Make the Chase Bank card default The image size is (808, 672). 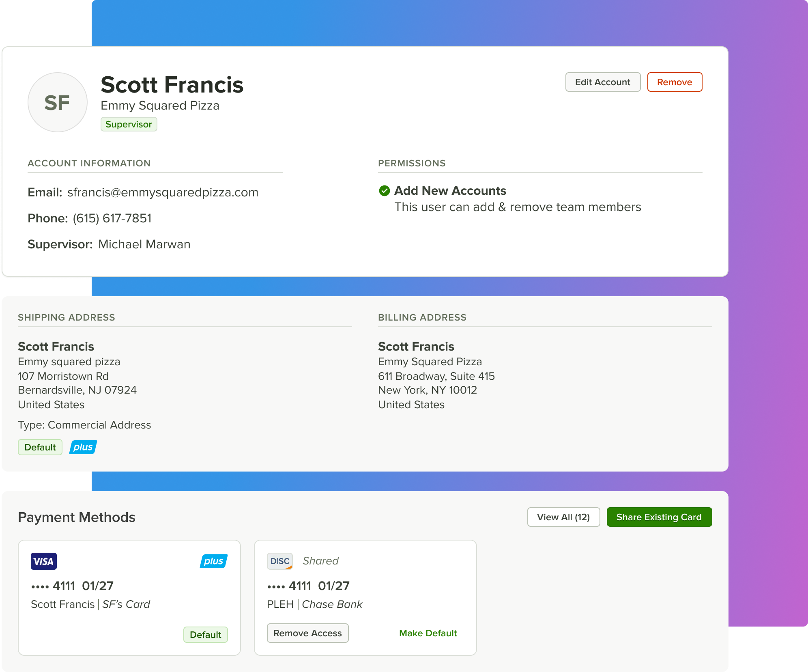click(428, 633)
